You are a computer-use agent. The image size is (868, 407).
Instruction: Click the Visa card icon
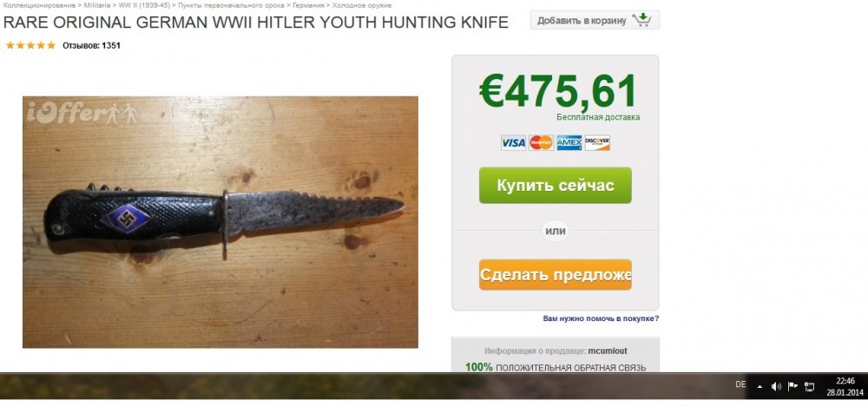coord(513,143)
